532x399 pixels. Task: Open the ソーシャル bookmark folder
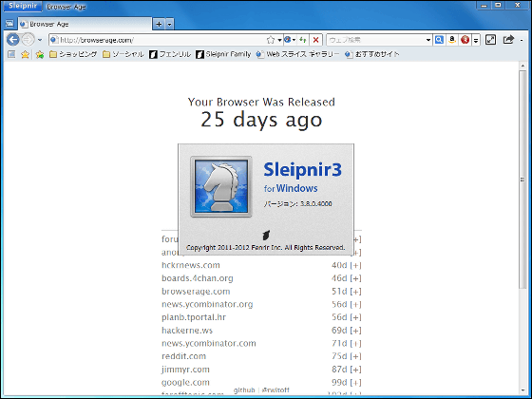123,54
